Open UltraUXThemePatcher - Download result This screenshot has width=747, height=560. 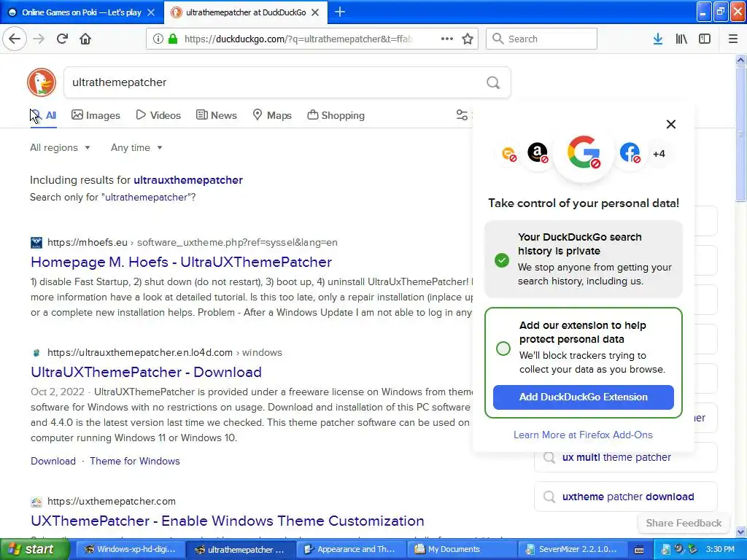click(x=146, y=372)
